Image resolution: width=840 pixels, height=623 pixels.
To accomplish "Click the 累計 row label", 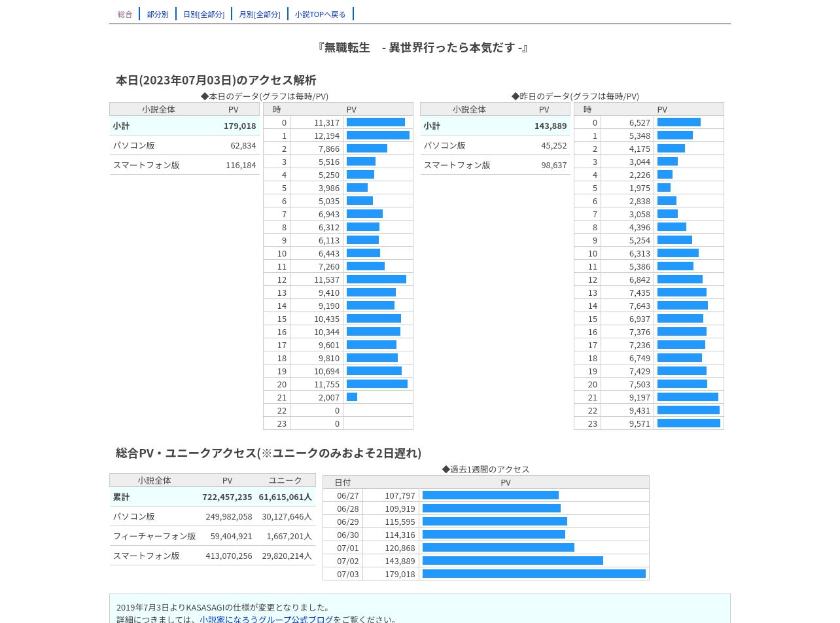I will tap(121, 497).
